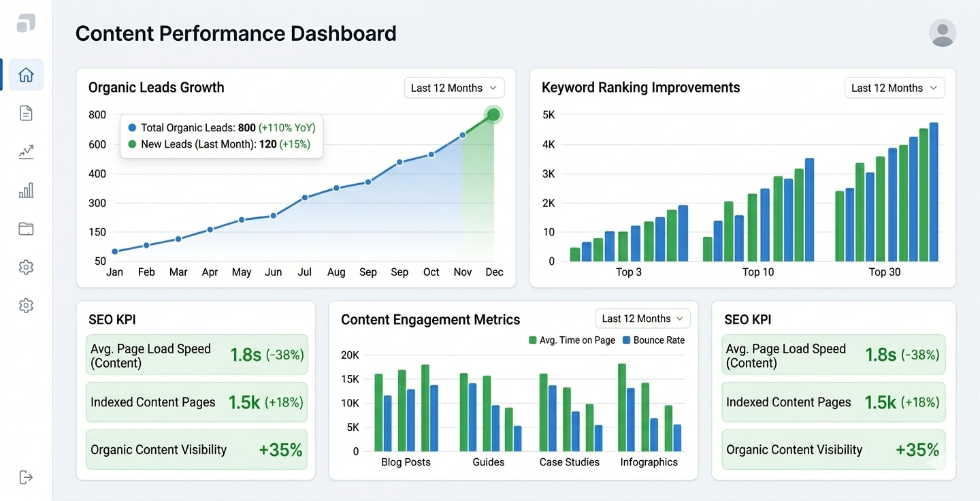Click the New Leads (Last Month) tooltip line
Screen dimensions: 980x501
219,144
